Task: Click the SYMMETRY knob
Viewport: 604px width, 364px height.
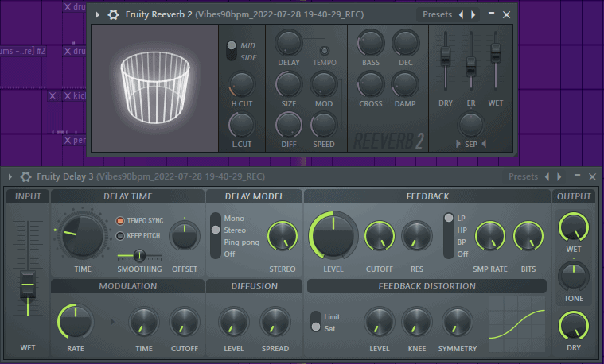Action: tap(458, 322)
